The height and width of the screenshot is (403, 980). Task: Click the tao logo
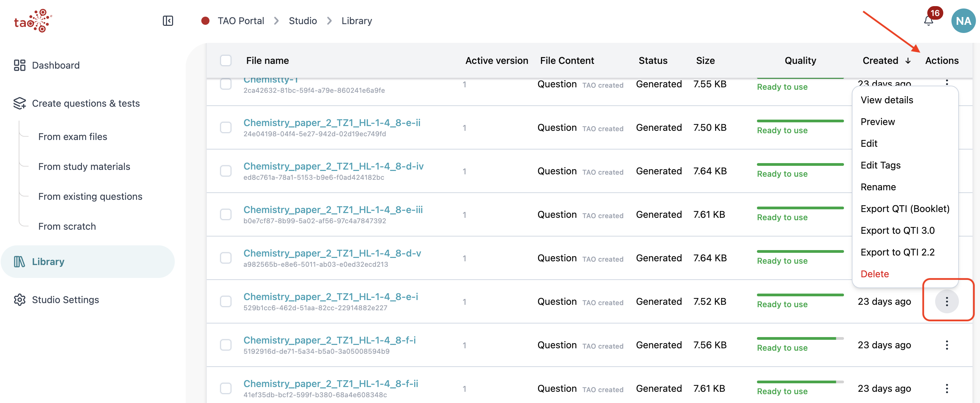[x=33, y=21]
